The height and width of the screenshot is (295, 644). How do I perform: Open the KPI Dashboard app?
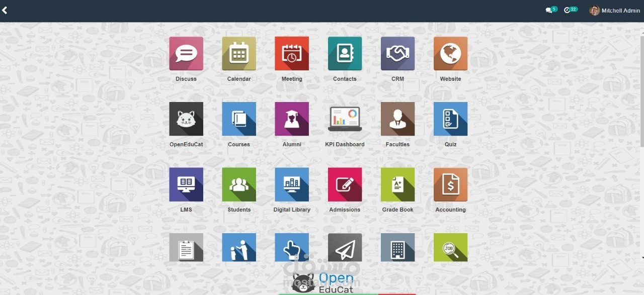[x=345, y=119]
